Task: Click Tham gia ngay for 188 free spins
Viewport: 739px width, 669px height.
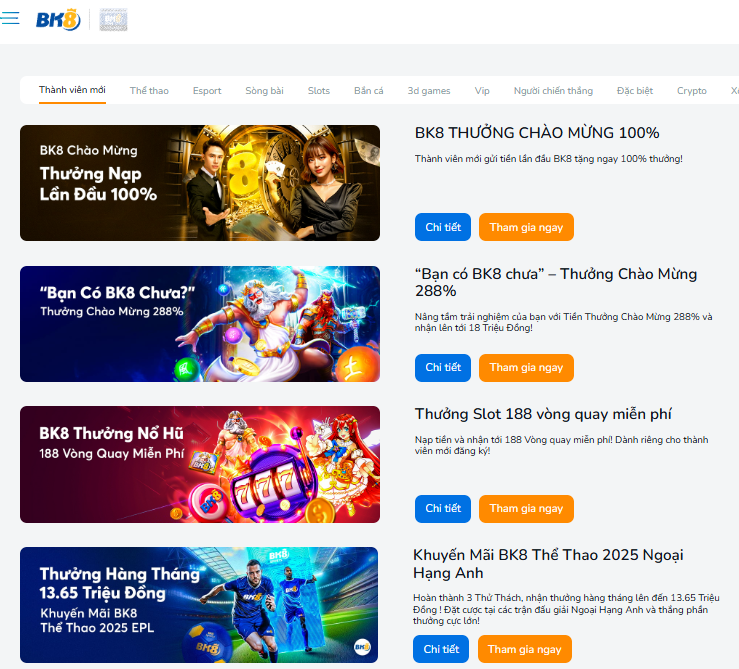Action: click(526, 509)
